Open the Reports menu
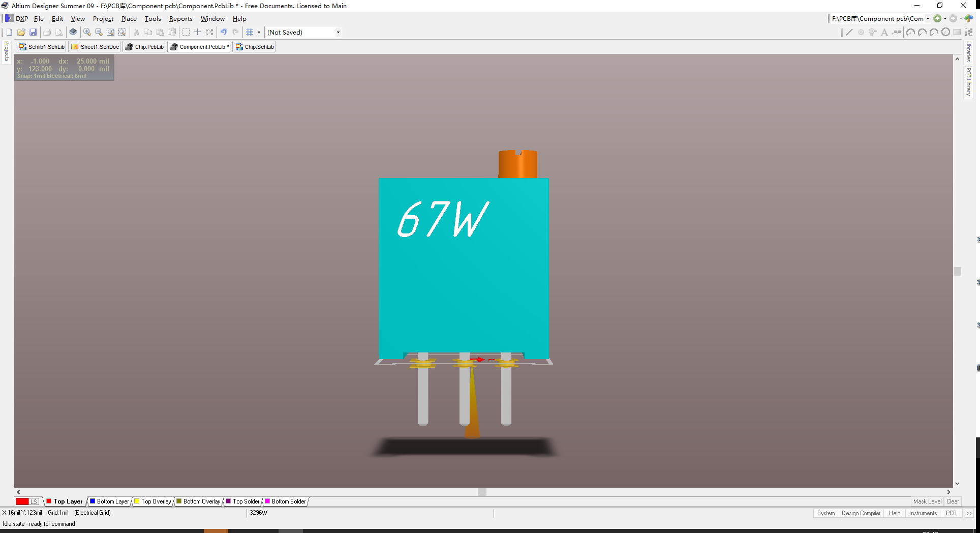This screenshot has height=533, width=980. point(180,19)
